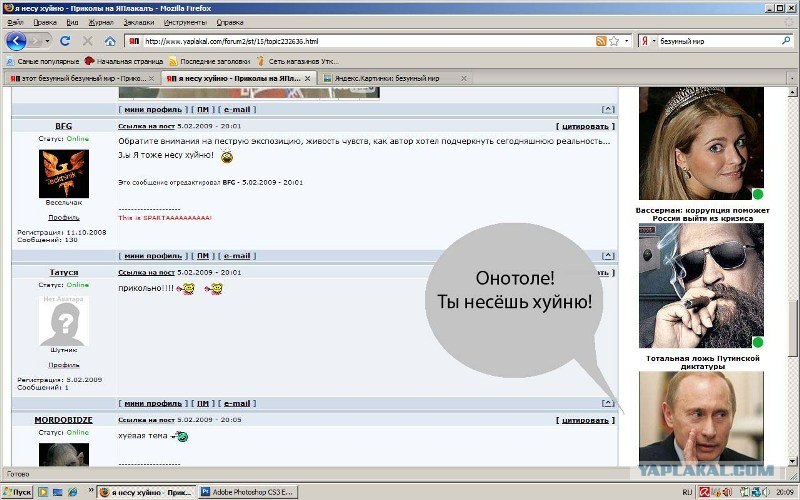
Task: Click the greyed-out Stop loading X icon
Action: point(88,41)
